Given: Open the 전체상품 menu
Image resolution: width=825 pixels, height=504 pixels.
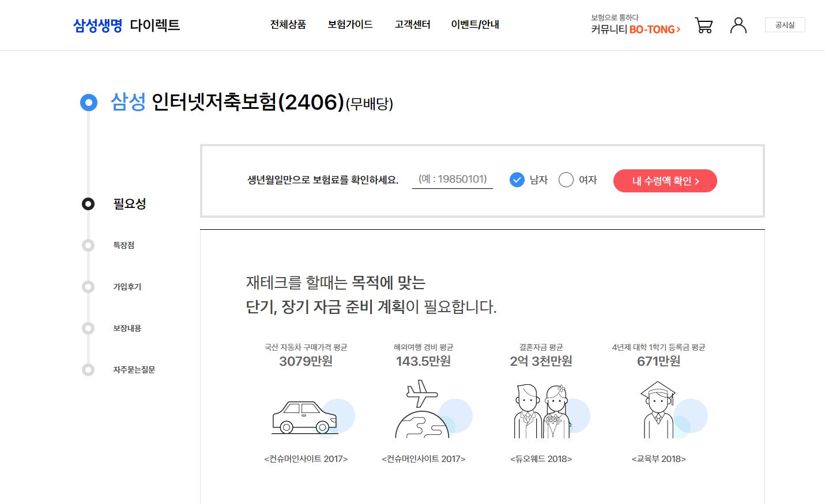Looking at the screenshot, I should click(x=288, y=24).
